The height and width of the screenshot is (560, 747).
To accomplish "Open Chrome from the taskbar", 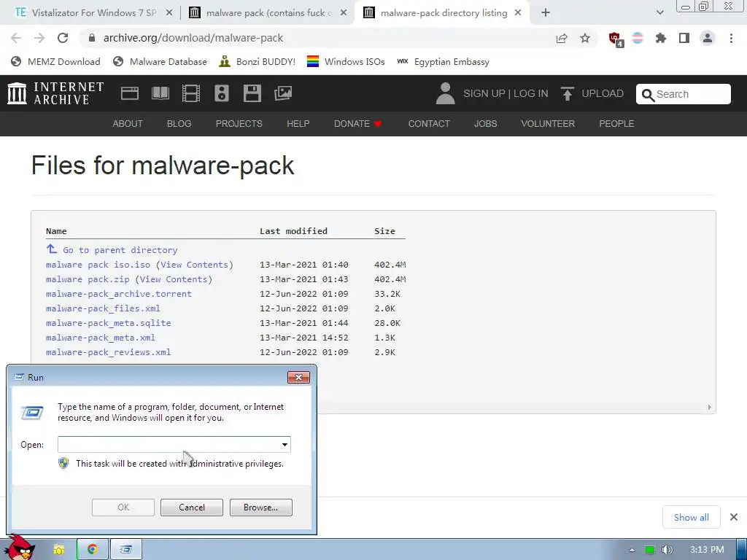I will [x=93, y=550].
